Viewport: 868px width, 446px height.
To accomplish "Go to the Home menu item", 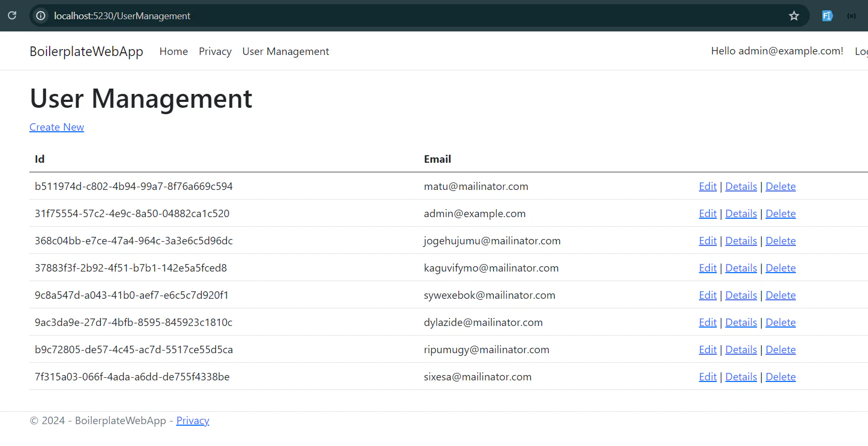I will (173, 51).
